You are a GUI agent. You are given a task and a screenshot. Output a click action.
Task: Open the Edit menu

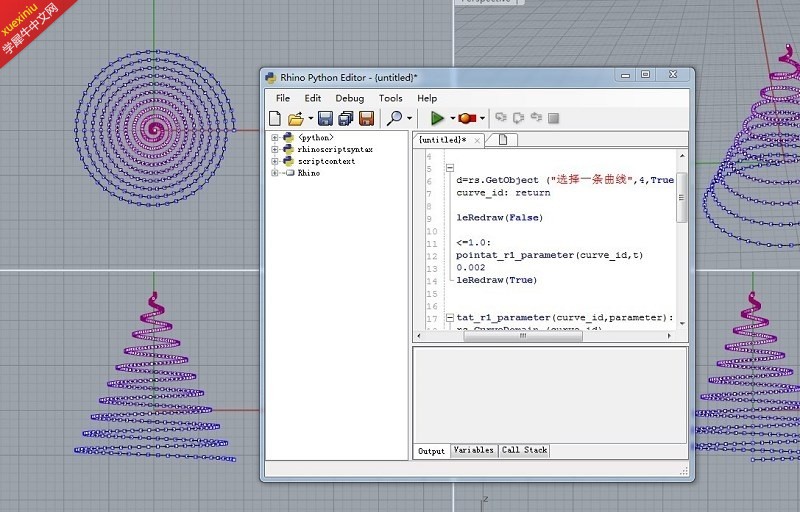click(313, 98)
